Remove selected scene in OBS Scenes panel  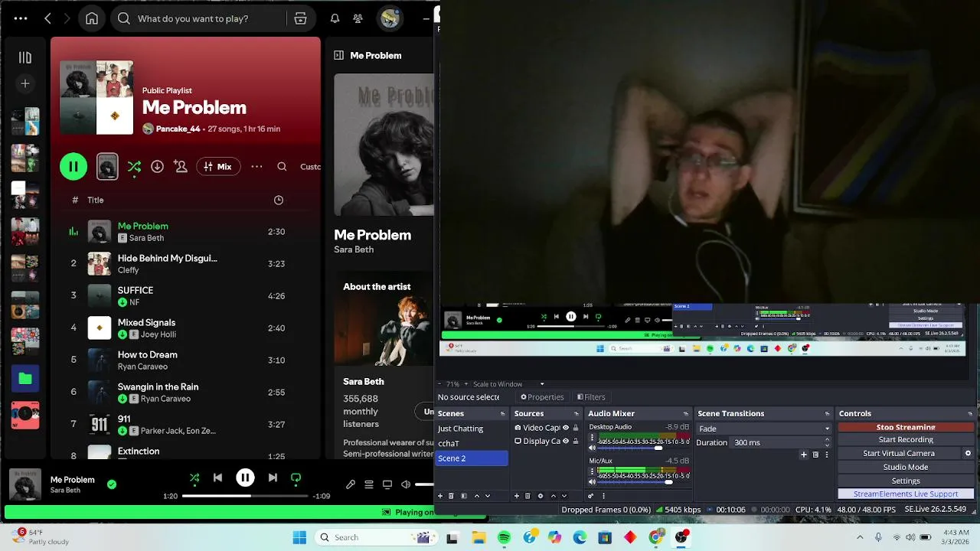[451, 496]
